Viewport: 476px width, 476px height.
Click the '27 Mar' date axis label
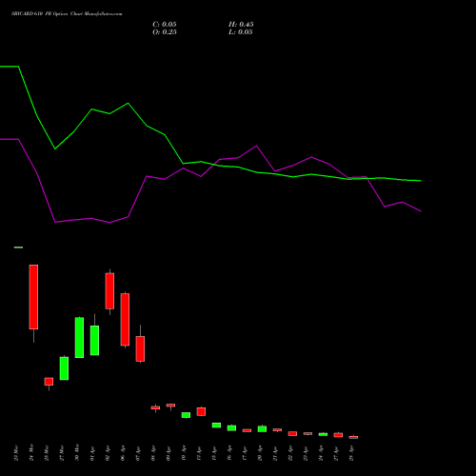[x=62, y=453]
